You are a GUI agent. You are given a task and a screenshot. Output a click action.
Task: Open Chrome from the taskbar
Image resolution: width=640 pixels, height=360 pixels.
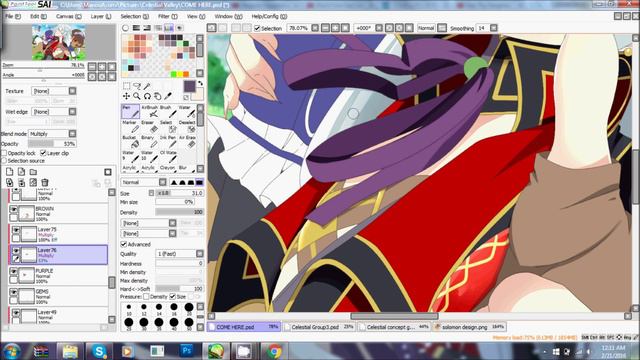tap(274, 351)
